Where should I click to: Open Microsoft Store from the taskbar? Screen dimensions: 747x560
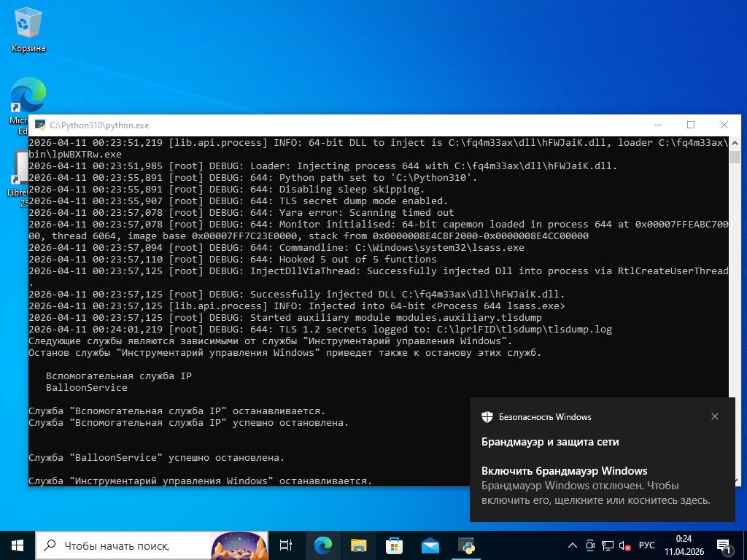coord(394,545)
